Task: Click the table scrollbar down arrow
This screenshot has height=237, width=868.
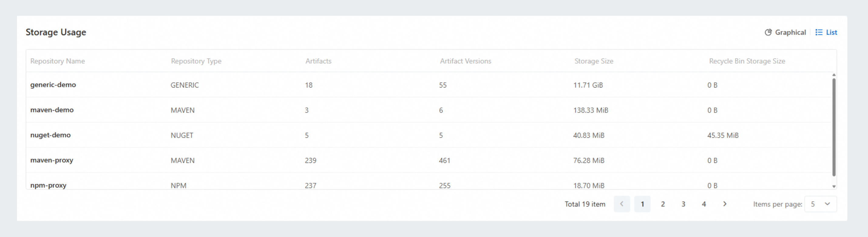Action: tap(834, 187)
